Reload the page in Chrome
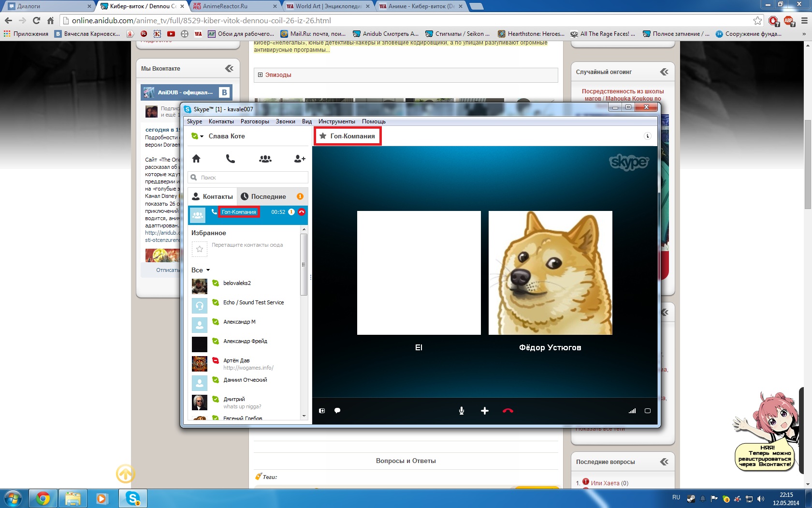This screenshot has width=812, height=508. pyautogui.click(x=36, y=20)
